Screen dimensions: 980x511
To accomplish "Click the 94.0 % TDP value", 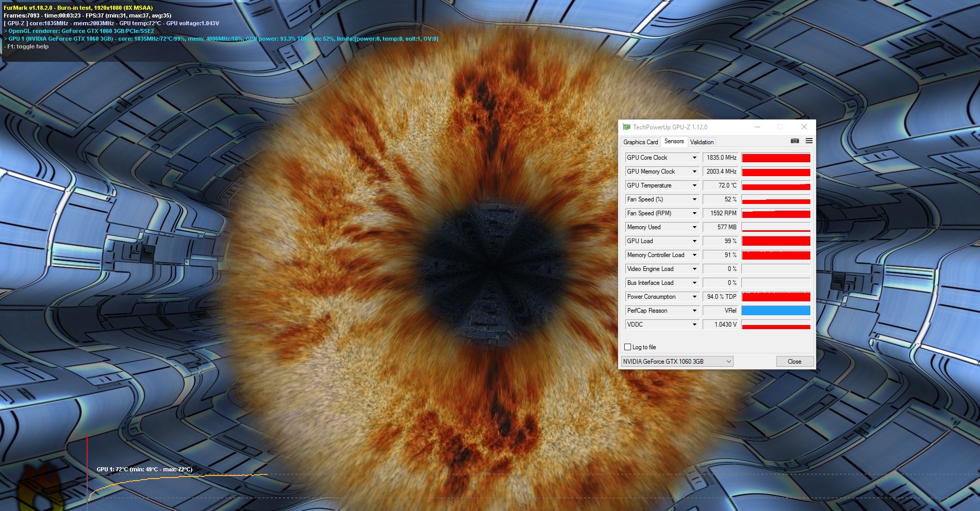I will [x=721, y=297].
